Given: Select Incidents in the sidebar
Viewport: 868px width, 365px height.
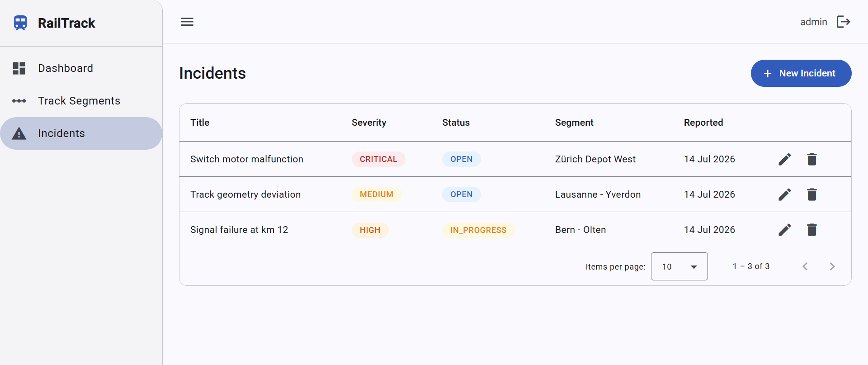Looking at the screenshot, I should click(81, 133).
